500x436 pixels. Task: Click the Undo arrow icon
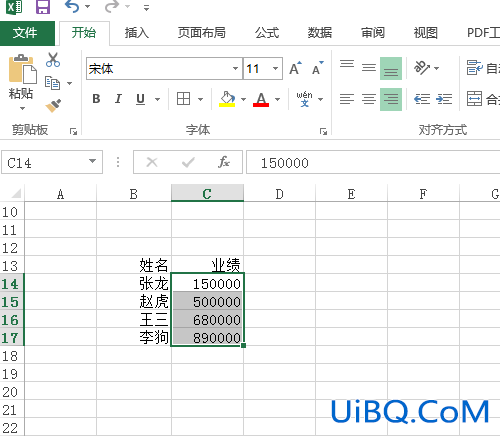(x=72, y=6)
